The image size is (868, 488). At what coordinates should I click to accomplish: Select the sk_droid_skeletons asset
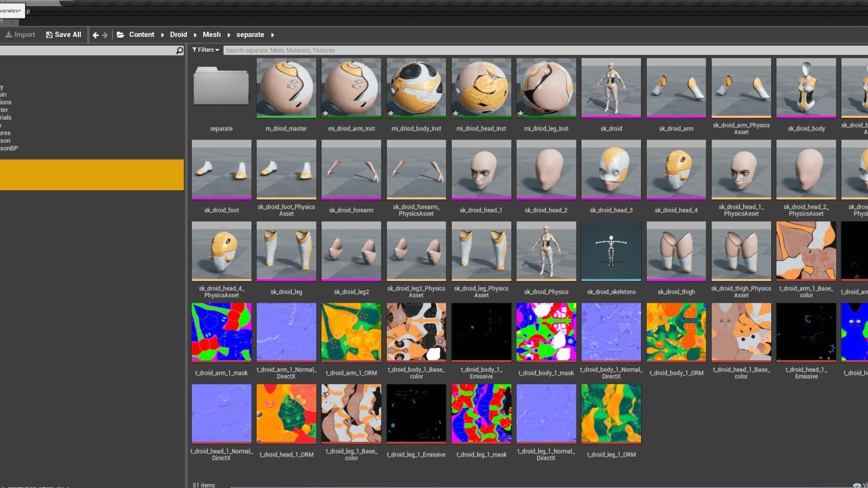pyautogui.click(x=611, y=251)
